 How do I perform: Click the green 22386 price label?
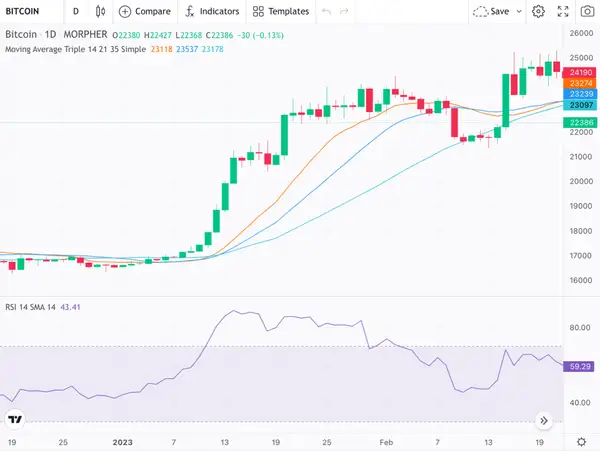pos(580,122)
